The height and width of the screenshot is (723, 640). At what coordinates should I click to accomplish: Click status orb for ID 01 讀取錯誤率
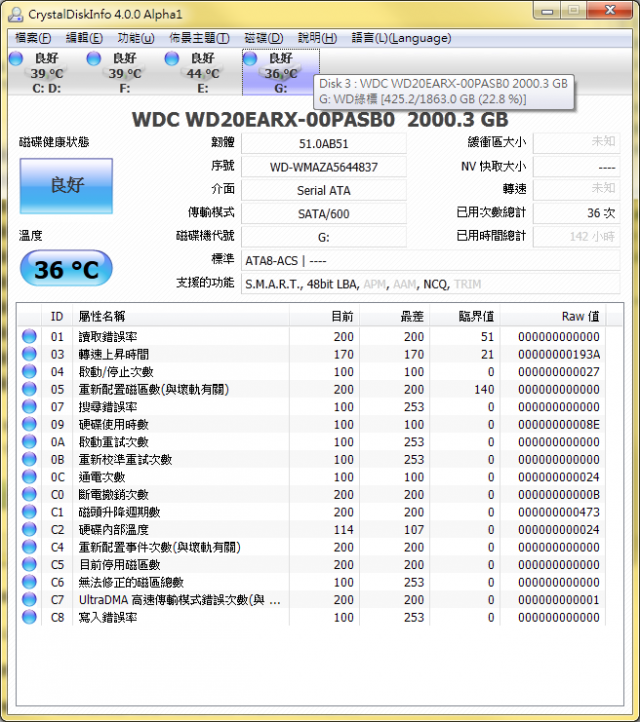[29, 336]
